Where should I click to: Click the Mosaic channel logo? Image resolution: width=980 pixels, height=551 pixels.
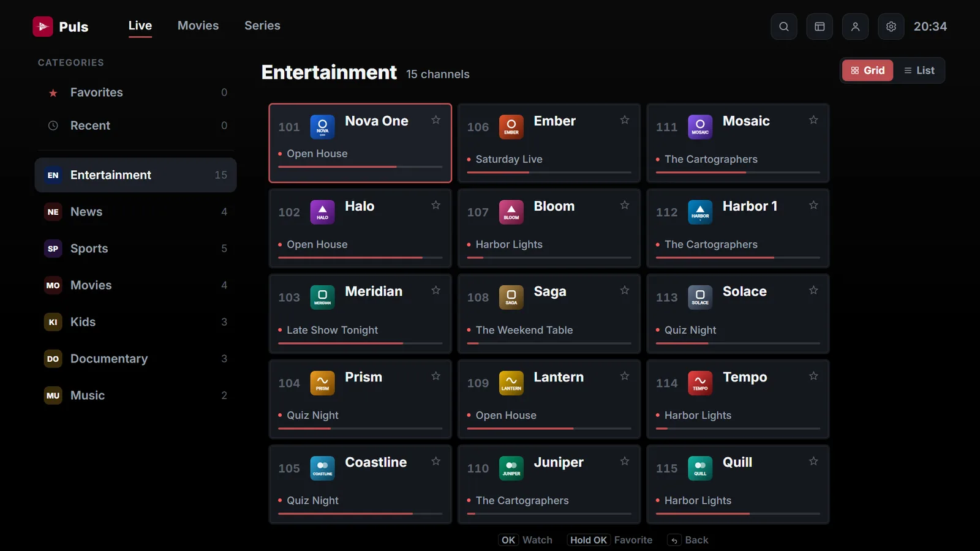pyautogui.click(x=700, y=127)
